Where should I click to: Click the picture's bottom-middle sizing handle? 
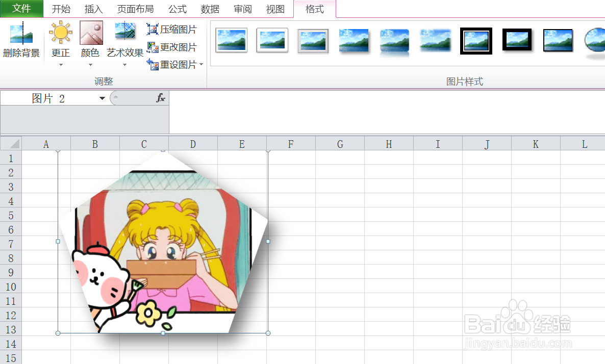click(x=163, y=333)
